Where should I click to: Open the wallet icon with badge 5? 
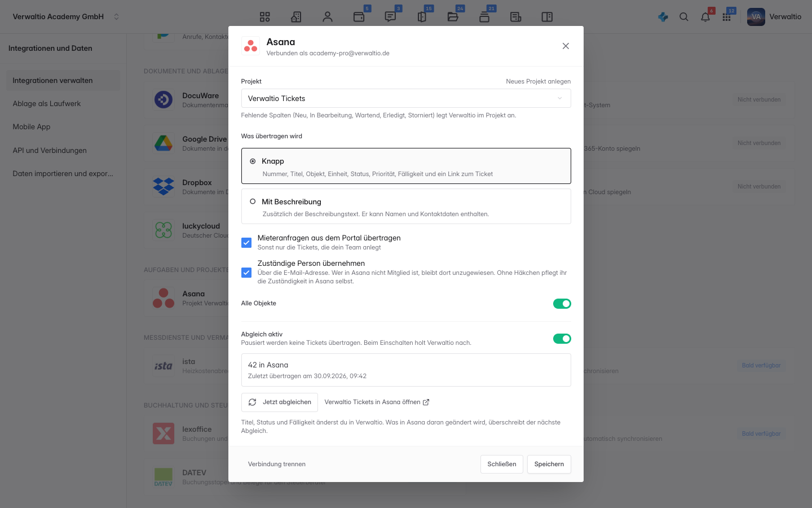pyautogui.click(x=359, y=17)
